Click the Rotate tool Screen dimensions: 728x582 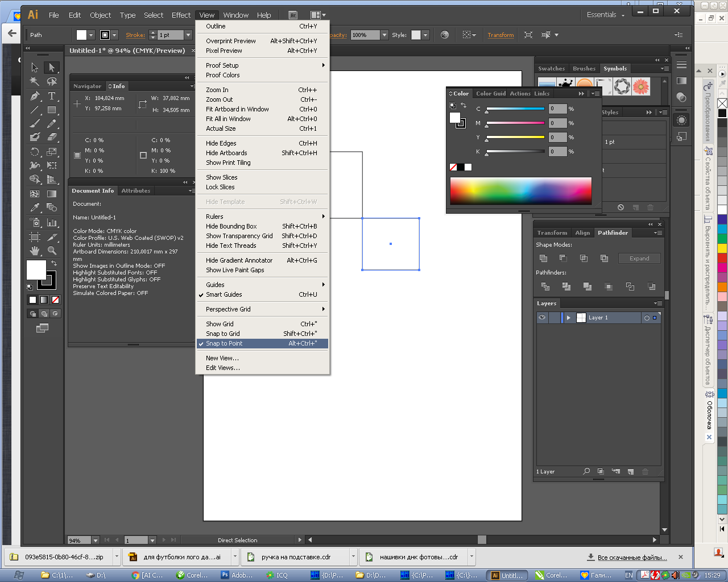tap(35, 152)
